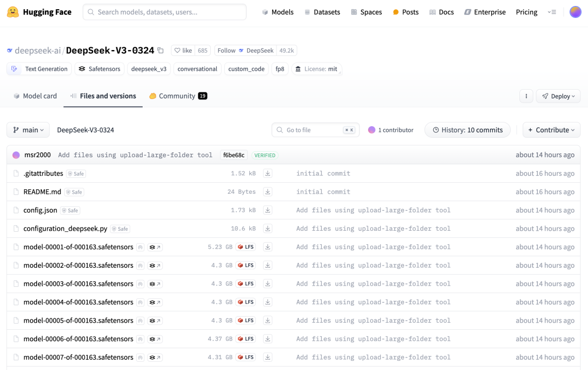Viewport: 588px width, 370px height.
Task: Open the Community tab
Action: point(177,96)
